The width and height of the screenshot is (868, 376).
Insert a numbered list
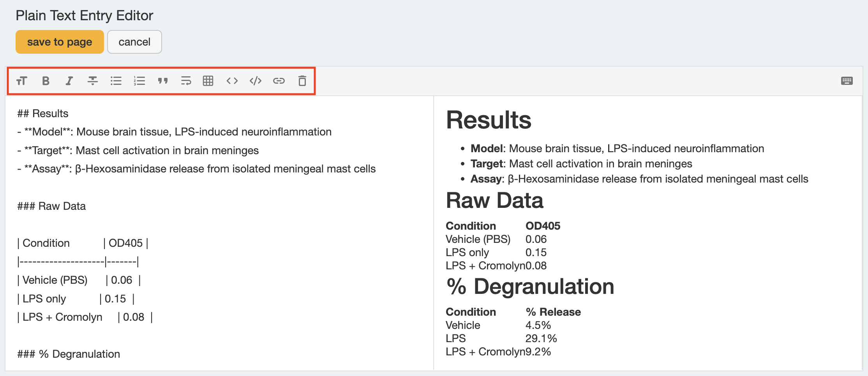139,81
